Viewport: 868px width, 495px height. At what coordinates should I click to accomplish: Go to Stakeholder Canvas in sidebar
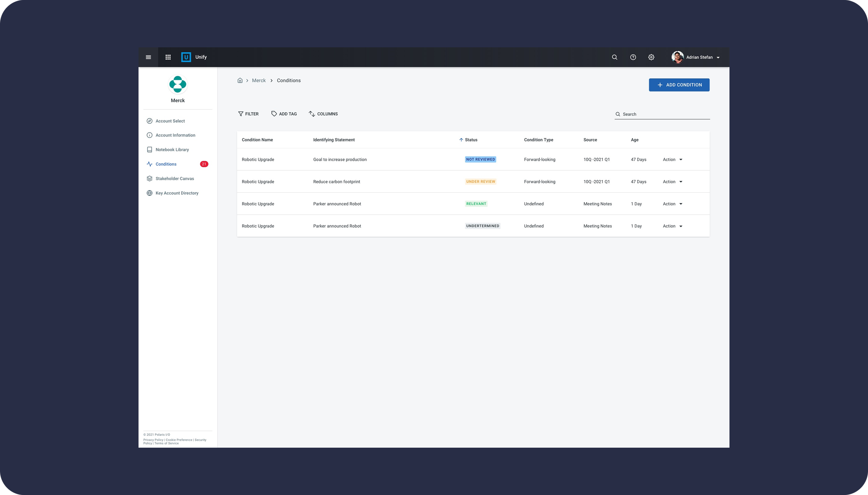tap(174, 179)
